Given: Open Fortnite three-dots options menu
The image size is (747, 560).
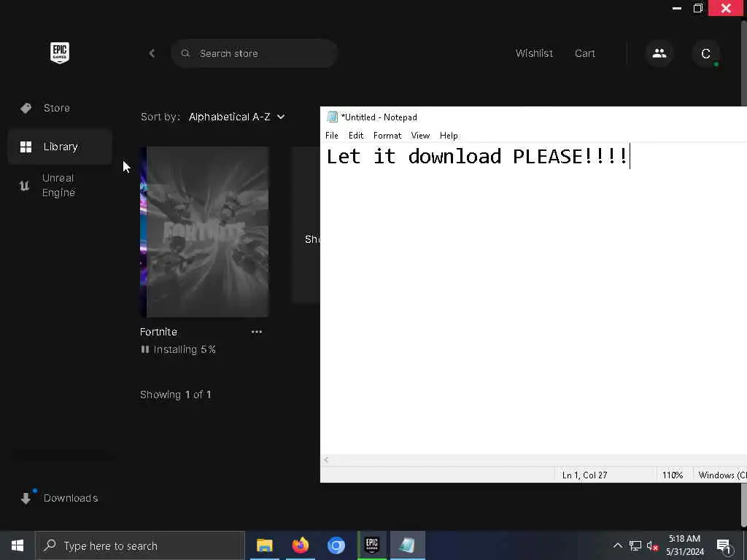Looking at the screenshot, I should click(x=257, y=332).
